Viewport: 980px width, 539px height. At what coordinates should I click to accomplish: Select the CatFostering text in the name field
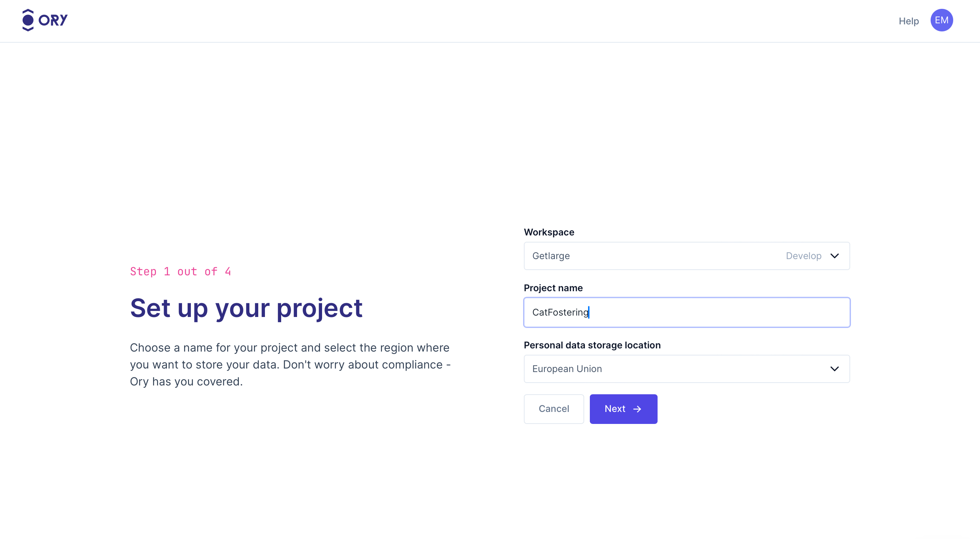[x=559, y=312]
